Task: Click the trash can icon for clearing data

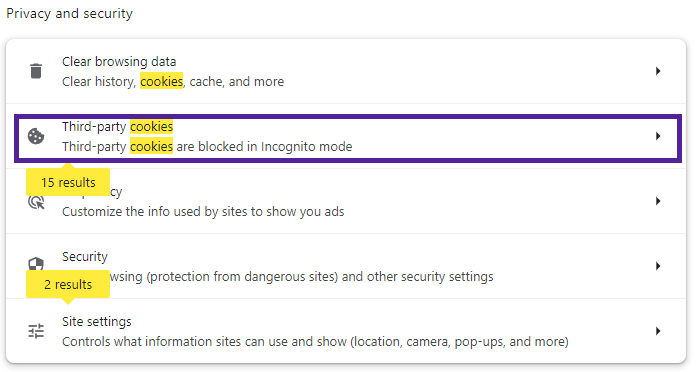Action: [36, 71]
